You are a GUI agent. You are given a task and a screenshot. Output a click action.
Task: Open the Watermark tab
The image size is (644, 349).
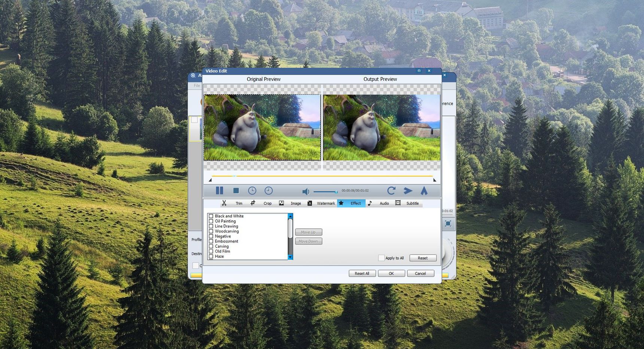(326, 203)
